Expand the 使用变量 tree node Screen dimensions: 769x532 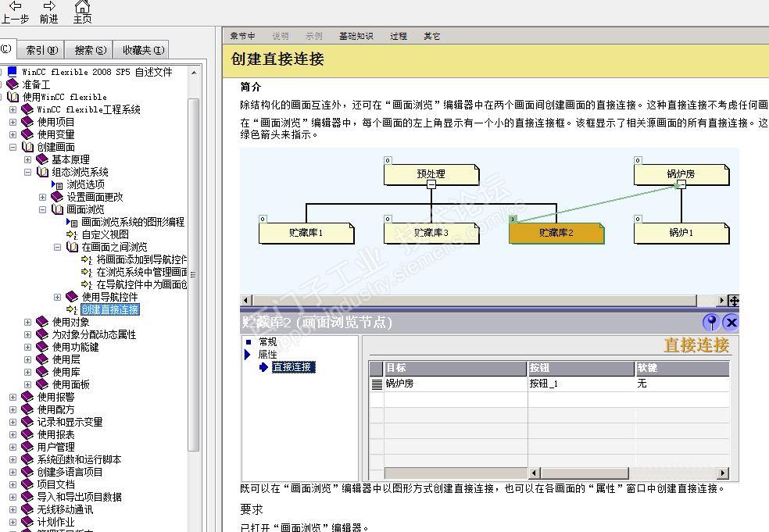(x=13, y=134)
